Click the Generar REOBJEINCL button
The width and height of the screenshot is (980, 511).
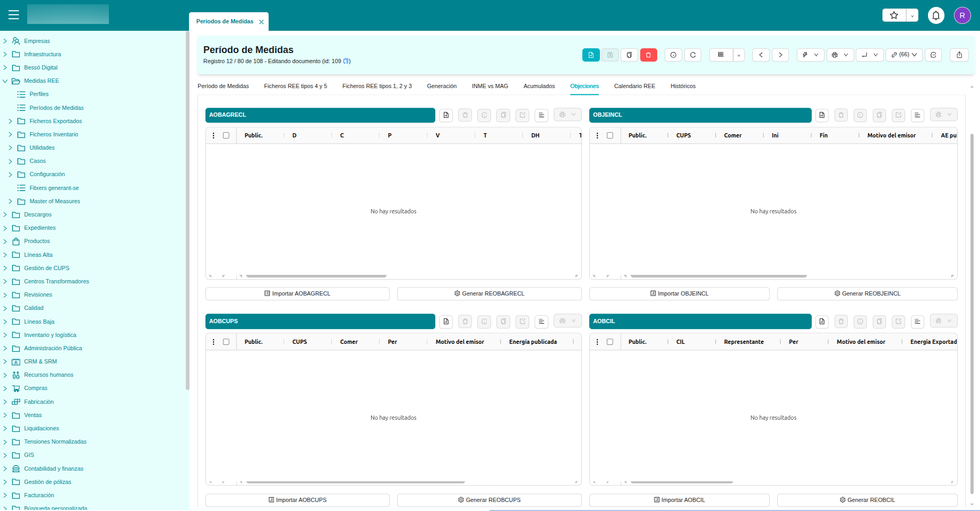pyautogui.click(x=867, y=293)
